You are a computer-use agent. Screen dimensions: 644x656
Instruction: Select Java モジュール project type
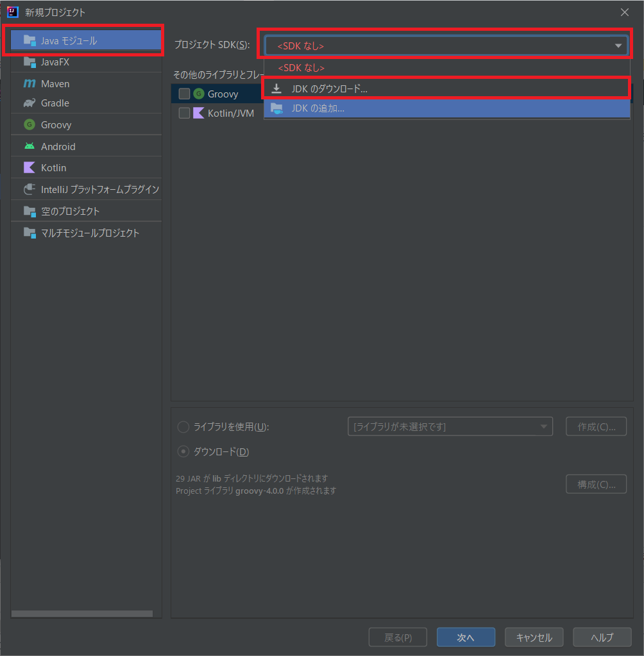pos(86,40)
